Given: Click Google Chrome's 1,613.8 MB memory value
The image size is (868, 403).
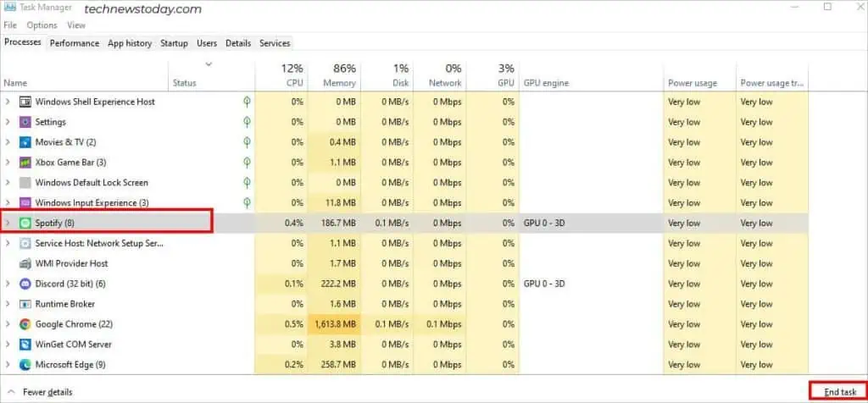Looking at the screenshot, I should (x=335, y=324).
